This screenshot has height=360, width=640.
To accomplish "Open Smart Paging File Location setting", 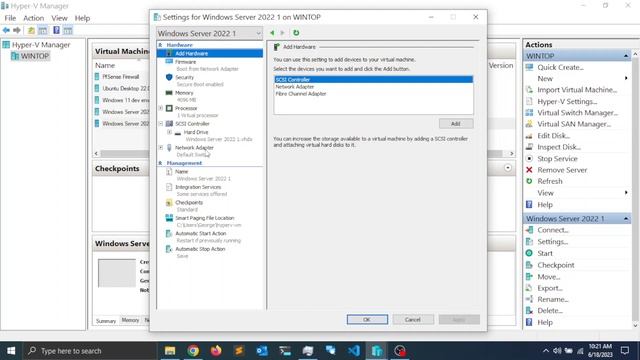I will (204, 218).
